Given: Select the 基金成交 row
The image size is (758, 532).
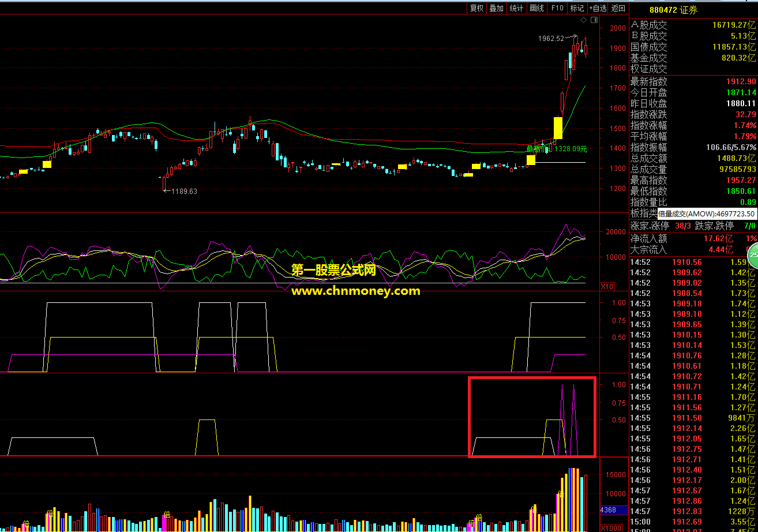Looking at the screenshot, I should [x=693, y=58].
